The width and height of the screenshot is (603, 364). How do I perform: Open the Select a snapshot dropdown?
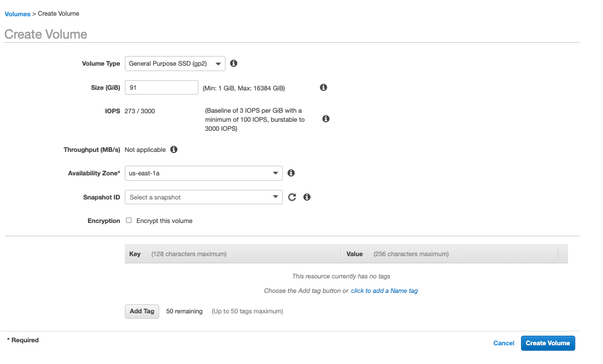point(203,197)
